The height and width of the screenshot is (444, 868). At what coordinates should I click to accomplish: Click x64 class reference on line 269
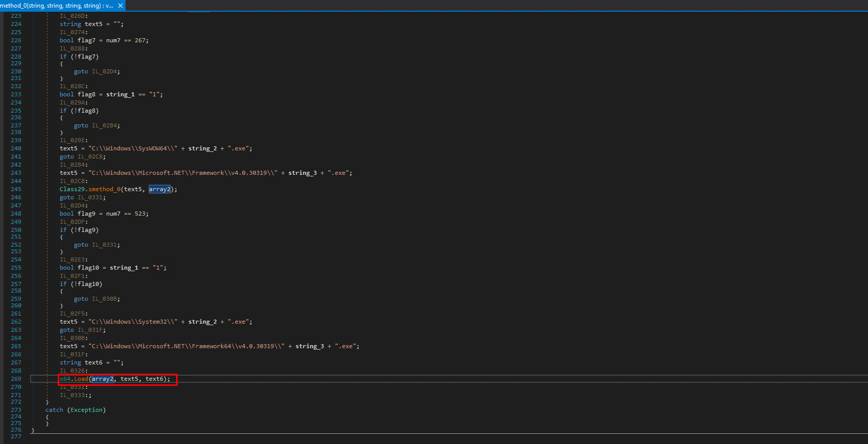click(65, 379)
